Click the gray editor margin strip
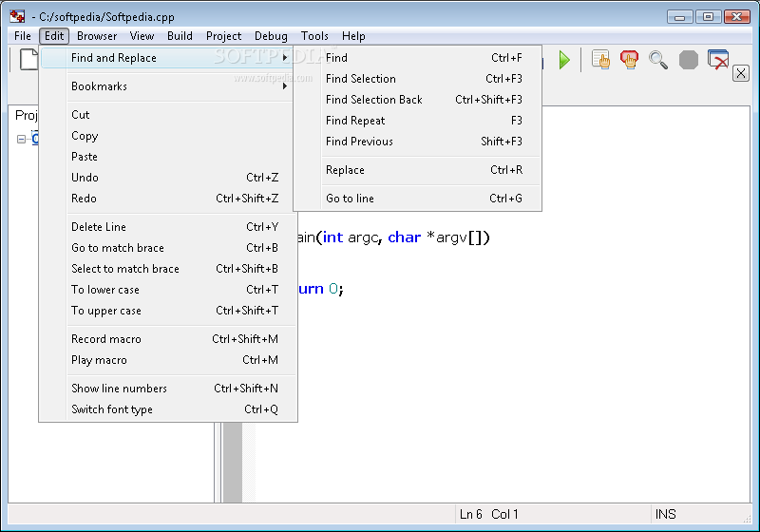Screen dimensions: 760x532 tap(233, 463)
